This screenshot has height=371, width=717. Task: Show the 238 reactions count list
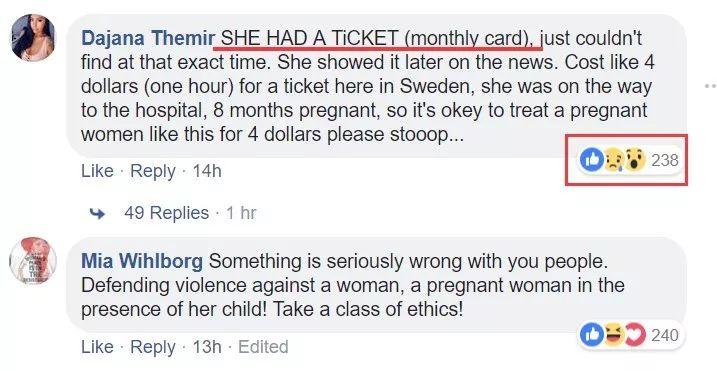pos(664,160)
